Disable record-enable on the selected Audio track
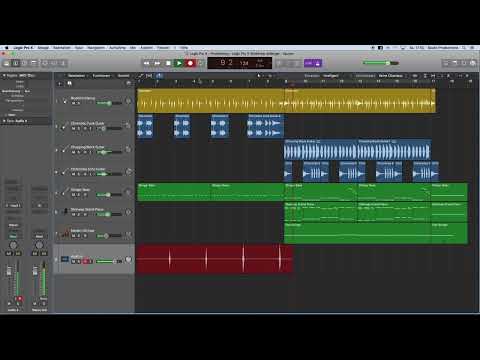 (x=85, y=261)
